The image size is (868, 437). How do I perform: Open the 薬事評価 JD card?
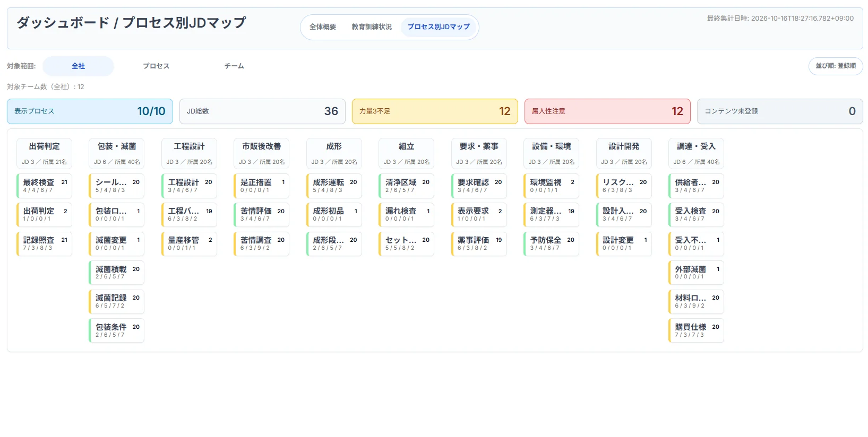pos(479,244)
